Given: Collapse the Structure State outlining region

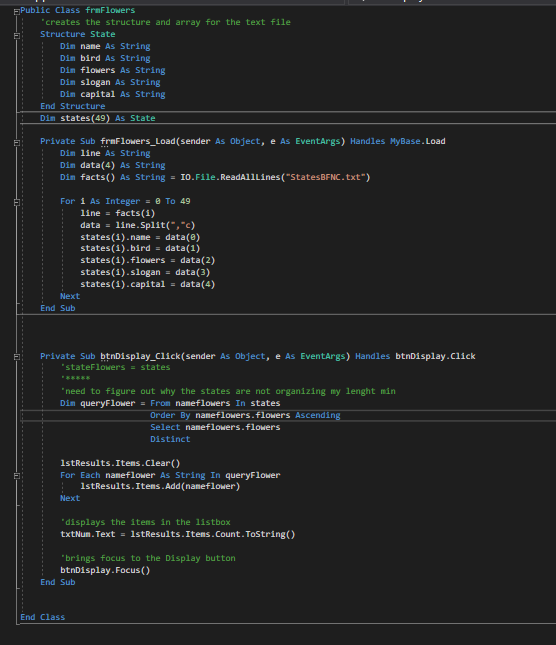Looking at the screenshot, I should [17, 36].
